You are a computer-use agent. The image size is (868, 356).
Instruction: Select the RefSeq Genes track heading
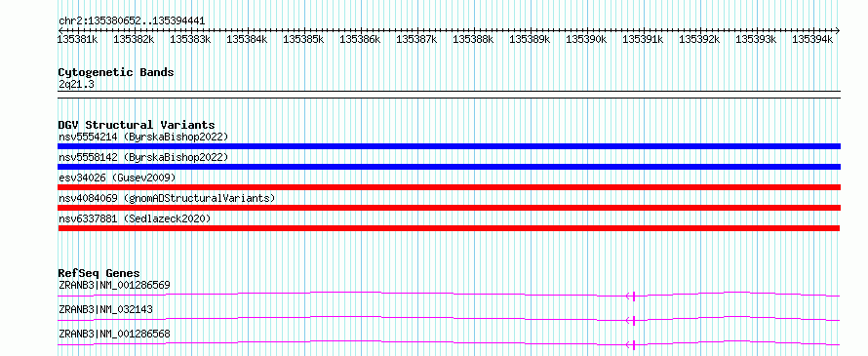99,273
